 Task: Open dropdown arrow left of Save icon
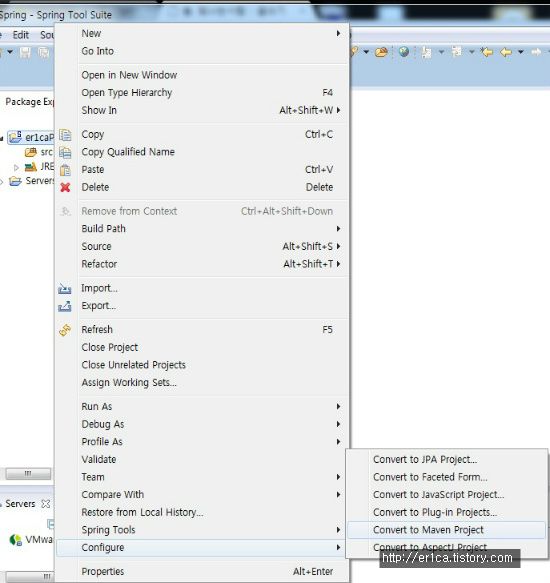tap(10, 52)
